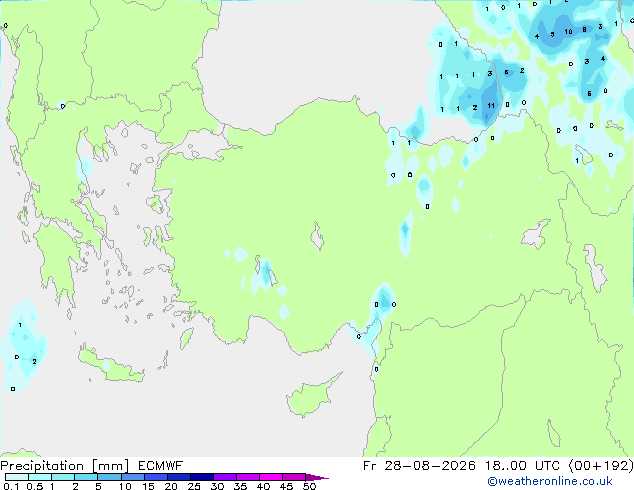This screenshot has width=634, height=490.
Task: Click the 45–50 mm legend swatch
Action: pyautogui.click(x=294, y=477)
